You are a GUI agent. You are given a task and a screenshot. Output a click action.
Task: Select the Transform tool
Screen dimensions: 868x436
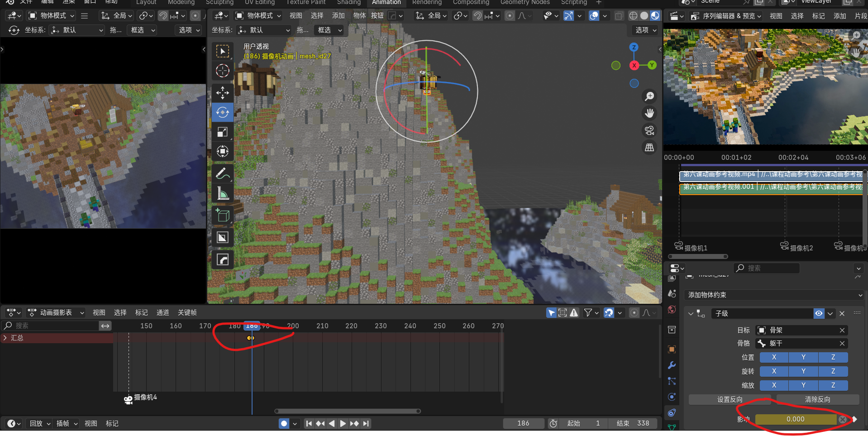tap(222, 151)
